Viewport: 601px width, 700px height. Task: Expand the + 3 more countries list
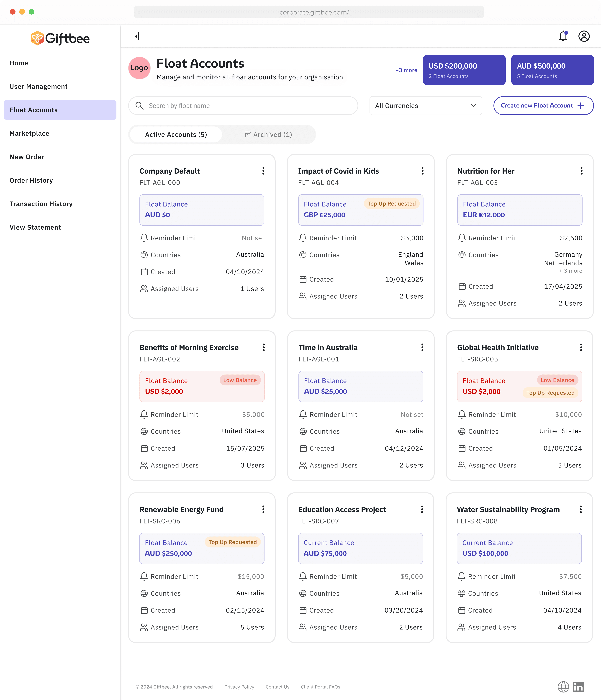pyautogui.click(x=570, y=271)
